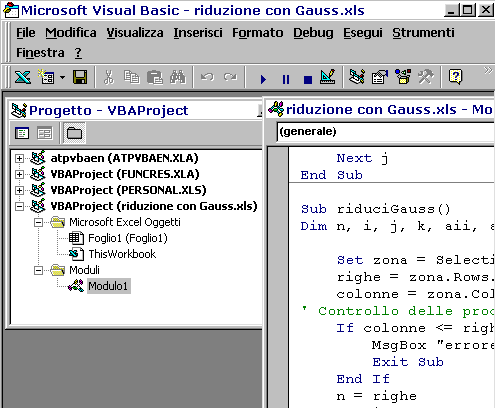
Task: Click the Redo arrow icon
Action: (x=230, y=77)
